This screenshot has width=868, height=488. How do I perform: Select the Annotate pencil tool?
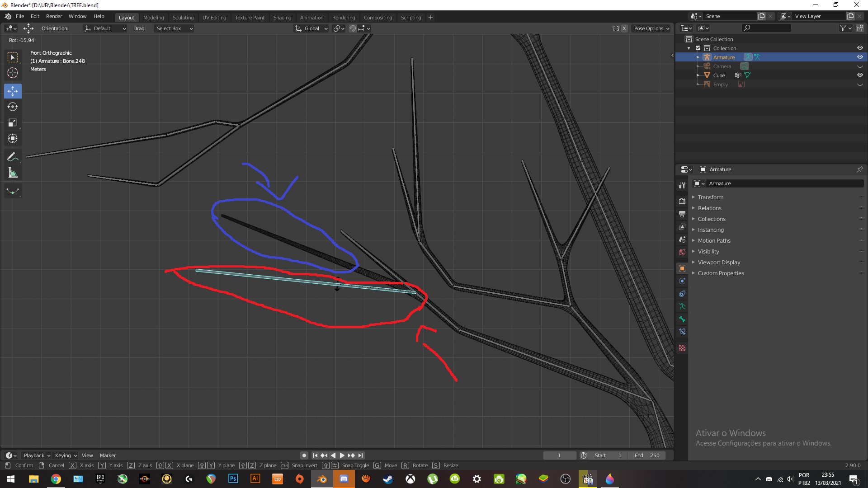pyautogui.click(x=13, y=157)
